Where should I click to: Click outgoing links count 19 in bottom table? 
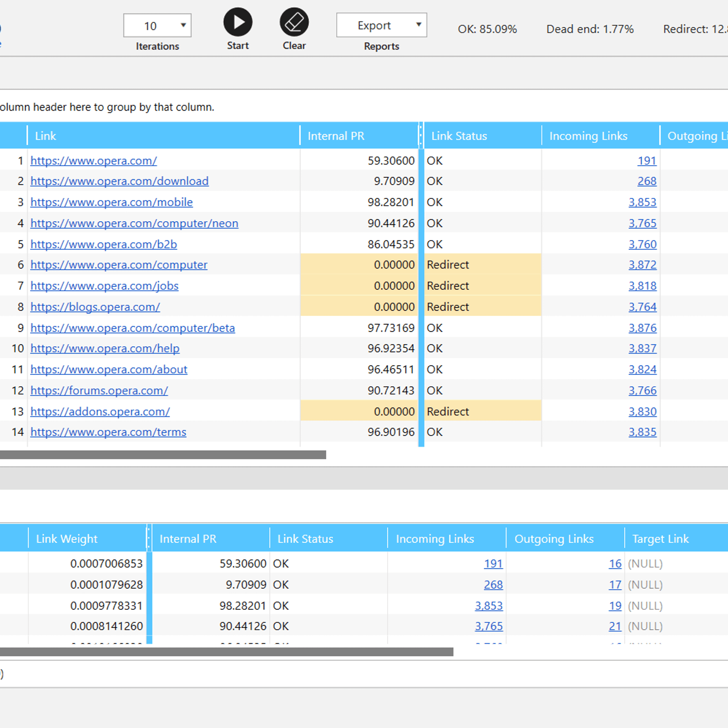click(x=615, y=606)
